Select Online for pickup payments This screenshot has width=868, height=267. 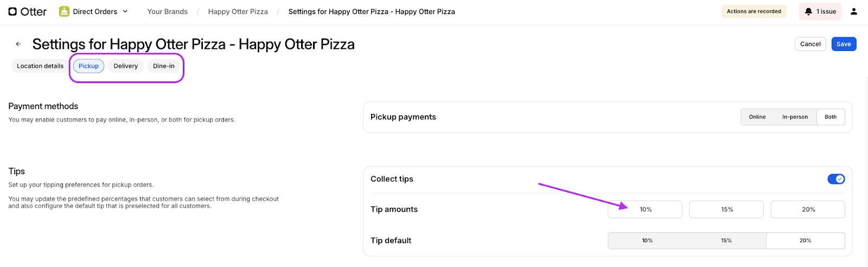pos(757,117)
